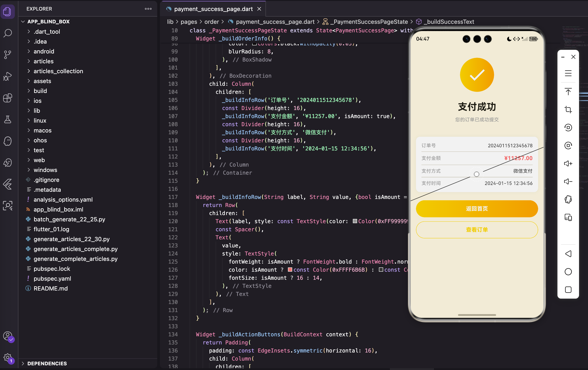The image size is (588, 370).
Task: Open the Run and Debug view
Action: coord(8,76)
